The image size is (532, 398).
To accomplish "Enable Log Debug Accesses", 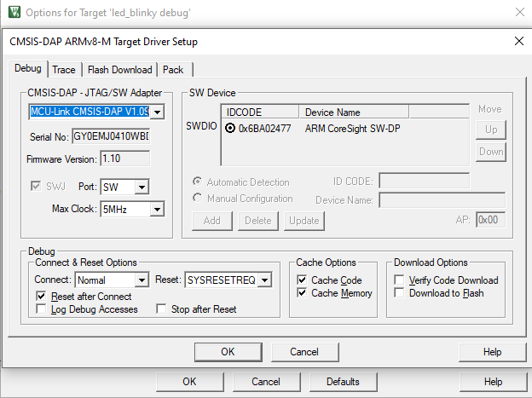I will click(x=42, y=309).
